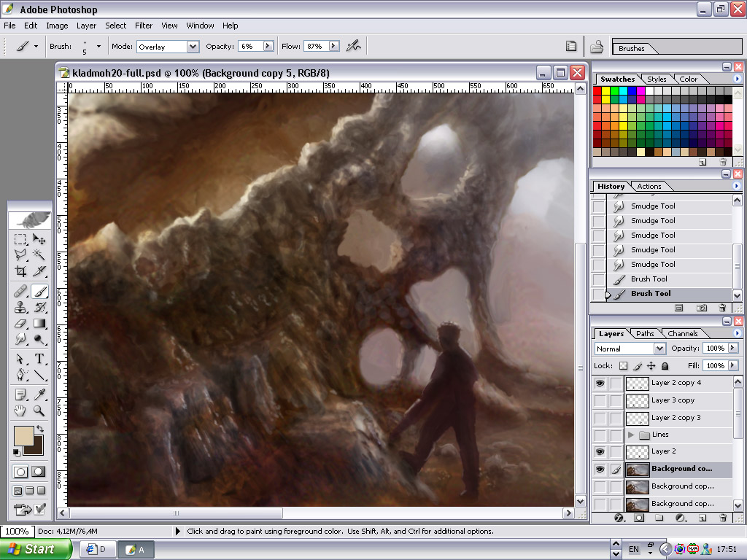Open the layer Opacity slider arrow
Viewport: 747px width, 560px height.
pyautogui.click(x=732, y=348)
